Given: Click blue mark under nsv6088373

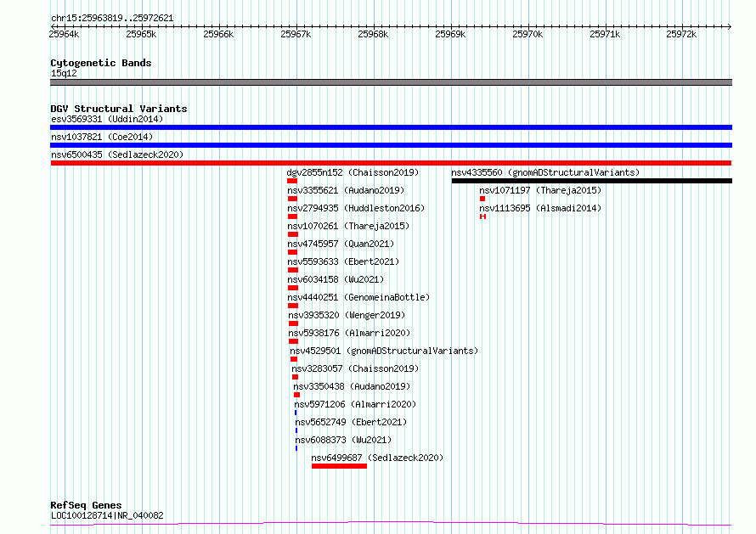Looking at the screenshot, I should point(296,448).
